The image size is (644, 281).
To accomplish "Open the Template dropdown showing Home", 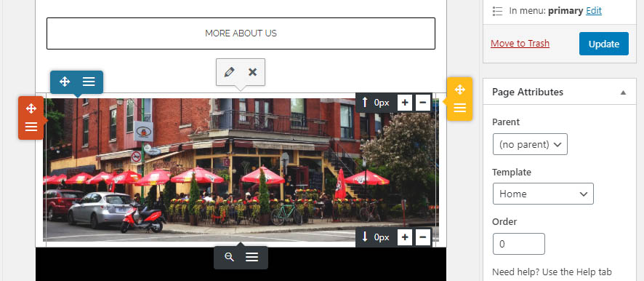I will [543, 194].
